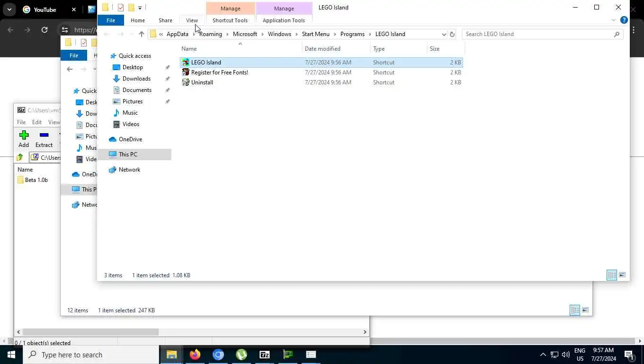Open Firefox from the taskbar
Viewport: 644px width, 364px height.
point(195,355)
